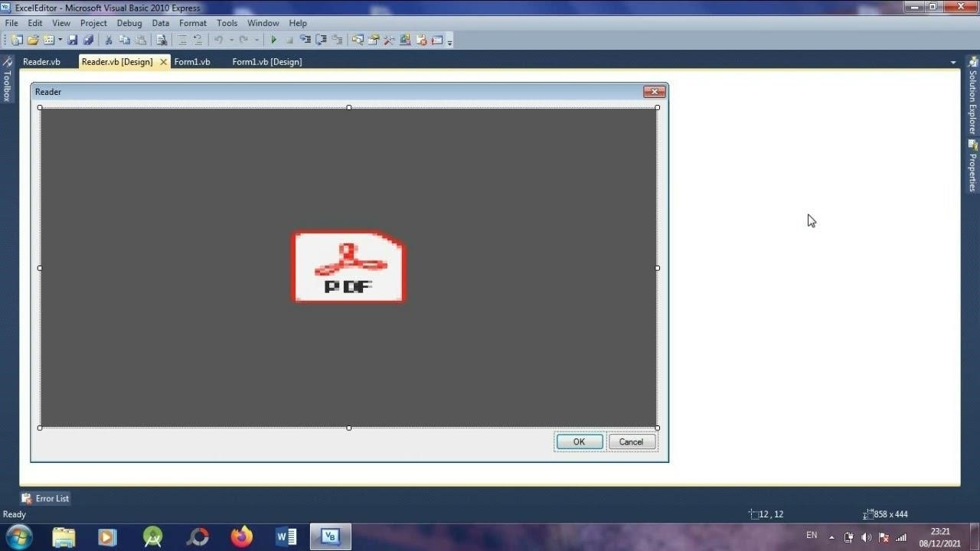This screenshot has width=980, height=551.
Task: Open the Project menu
Action: pos(93,23)
